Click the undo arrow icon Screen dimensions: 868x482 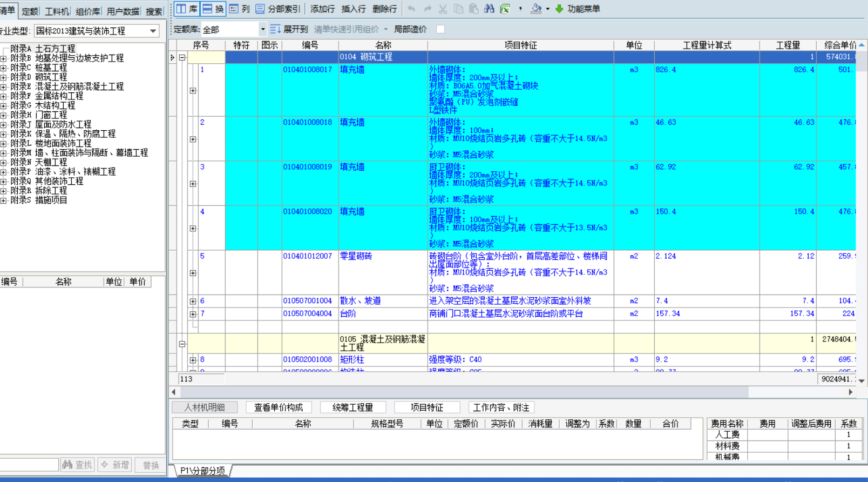tap(411, 9)
